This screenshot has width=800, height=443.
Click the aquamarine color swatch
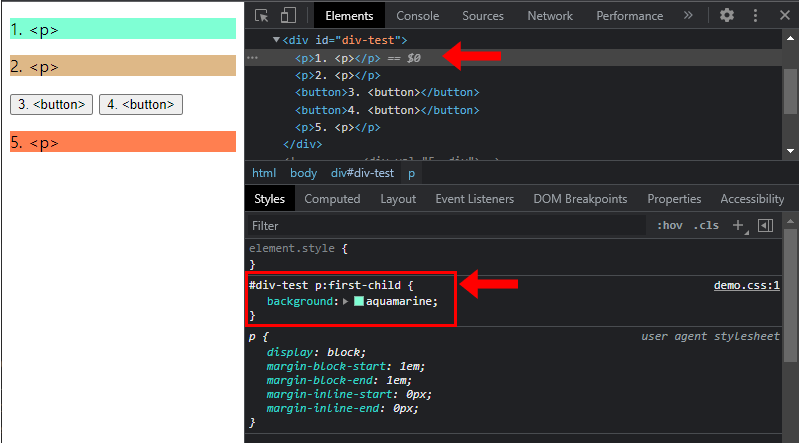pyautogui.click(x=359, y=301)
